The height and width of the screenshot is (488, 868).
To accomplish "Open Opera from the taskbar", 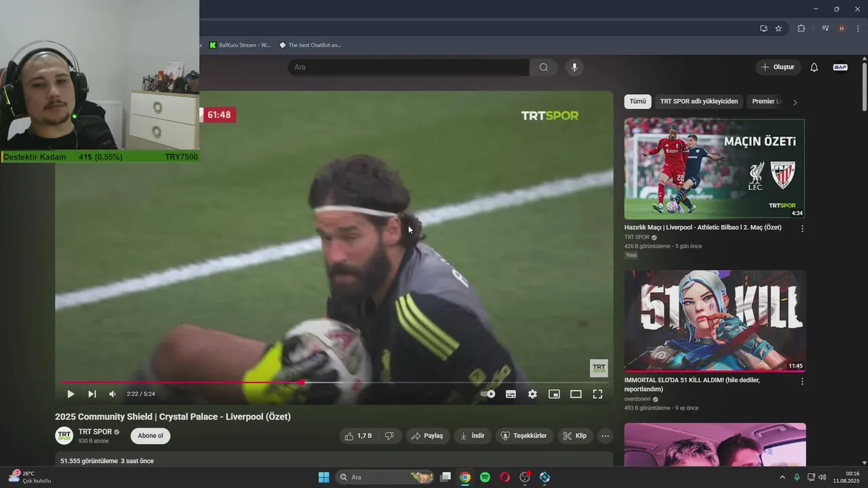I will point(505,477).
